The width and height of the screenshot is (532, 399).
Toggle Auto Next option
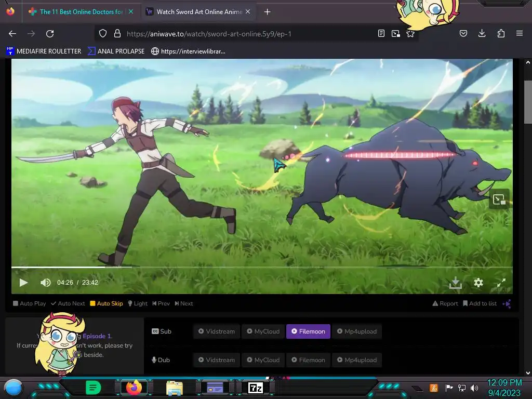point(68,303)
